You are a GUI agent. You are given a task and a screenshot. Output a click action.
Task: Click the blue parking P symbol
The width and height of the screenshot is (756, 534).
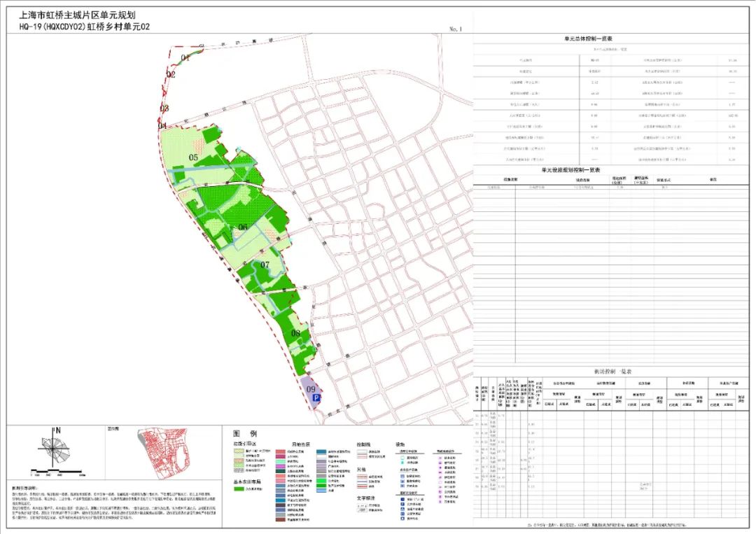pos(316,398)
